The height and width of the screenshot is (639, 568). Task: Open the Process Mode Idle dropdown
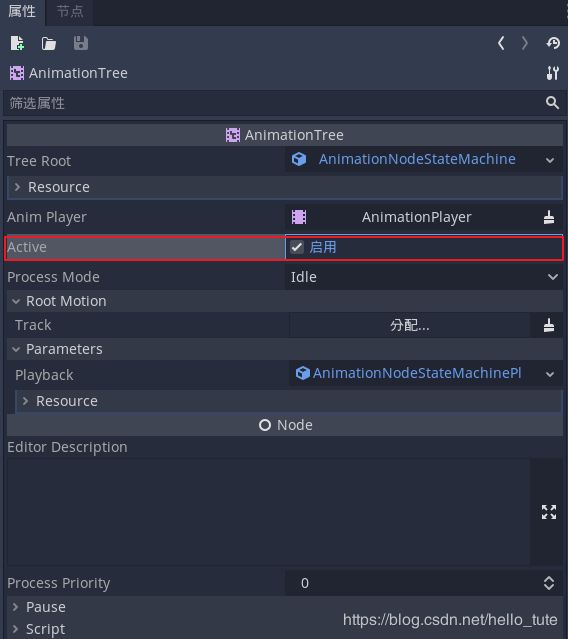(x=424, y=277)
